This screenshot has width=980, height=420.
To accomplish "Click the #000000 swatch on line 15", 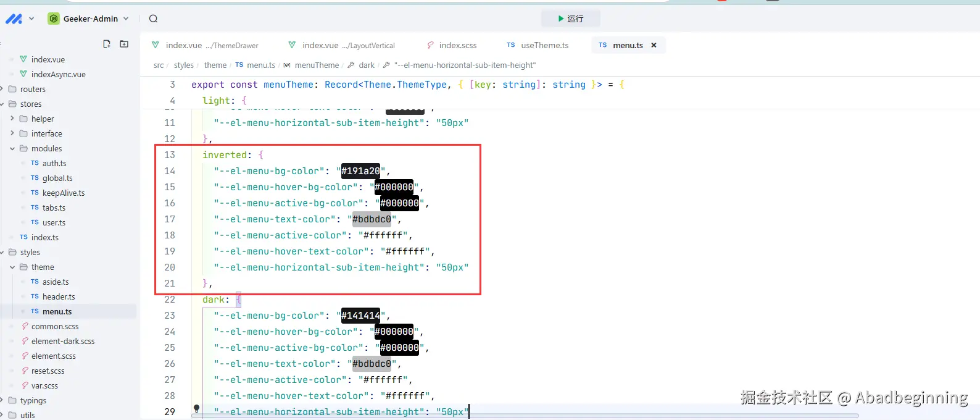I will [394, 187].
